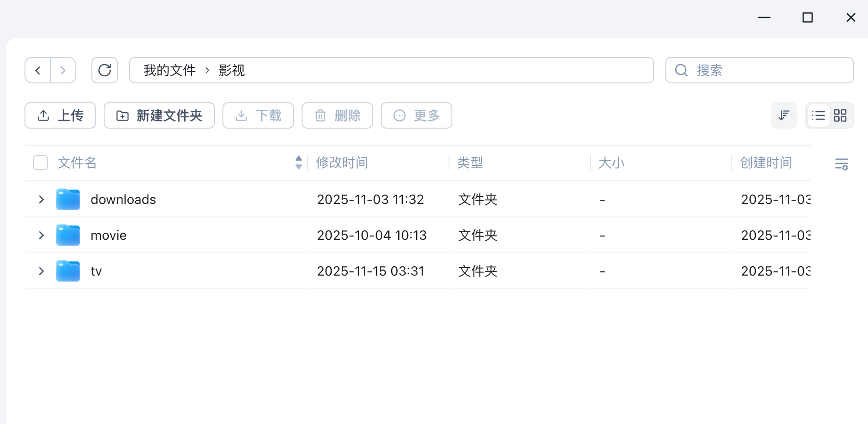Open column display settings icon

point(841,164)
